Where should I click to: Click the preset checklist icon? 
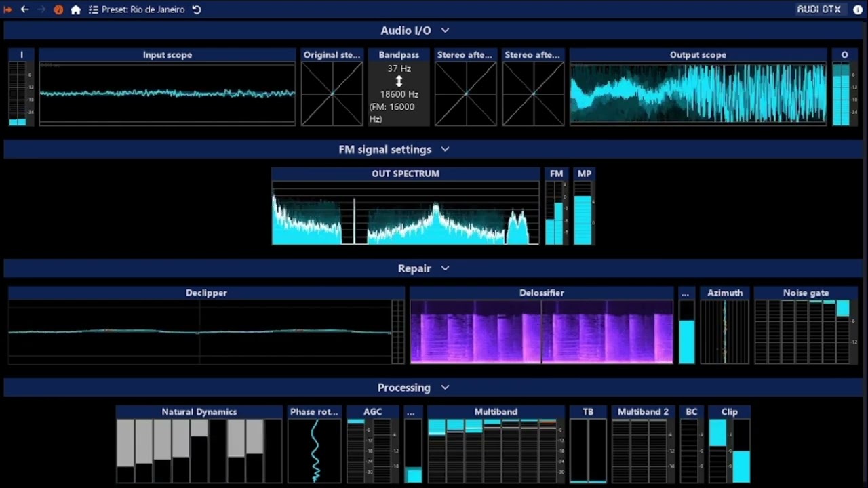click(94, 9)
